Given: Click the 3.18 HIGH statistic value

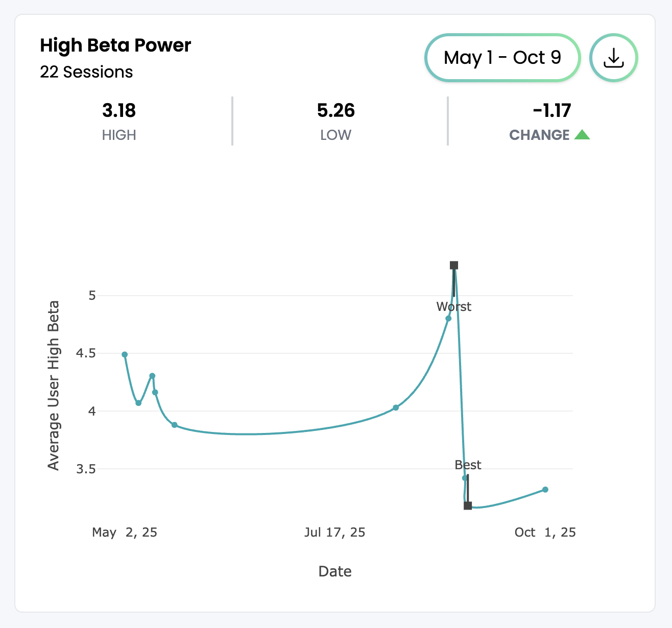Looking at the screenshot, I should pyautogui.click(x=119, y=110).
